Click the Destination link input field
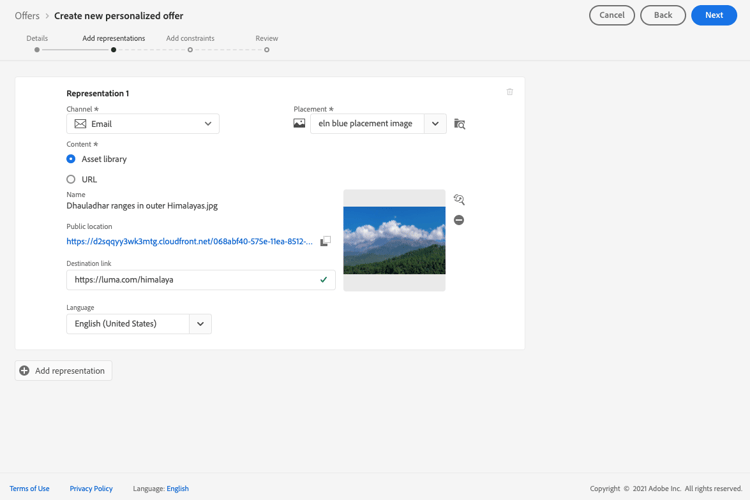This screenshot has width=750, height=500. point(190,280)
